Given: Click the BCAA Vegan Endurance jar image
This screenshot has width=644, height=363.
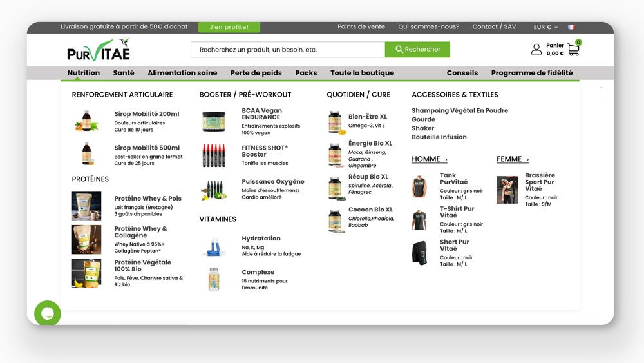Looking at the screenshot, I should tap(214, 121).
